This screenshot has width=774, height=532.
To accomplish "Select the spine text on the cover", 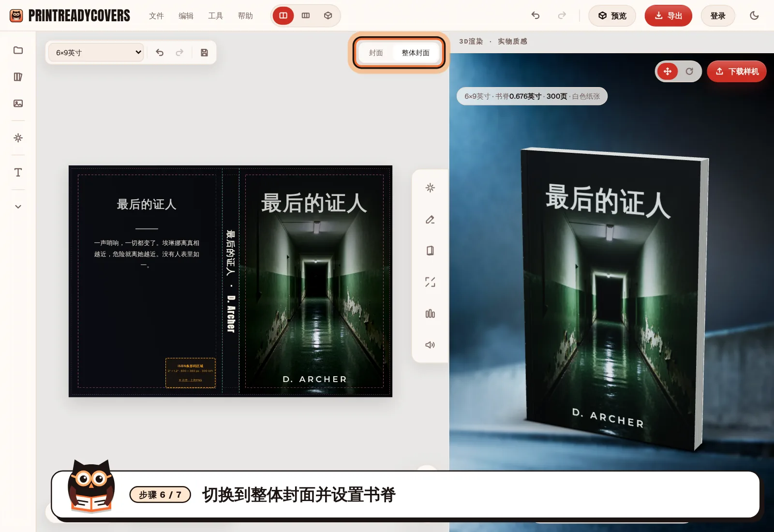I will [231, 281].
